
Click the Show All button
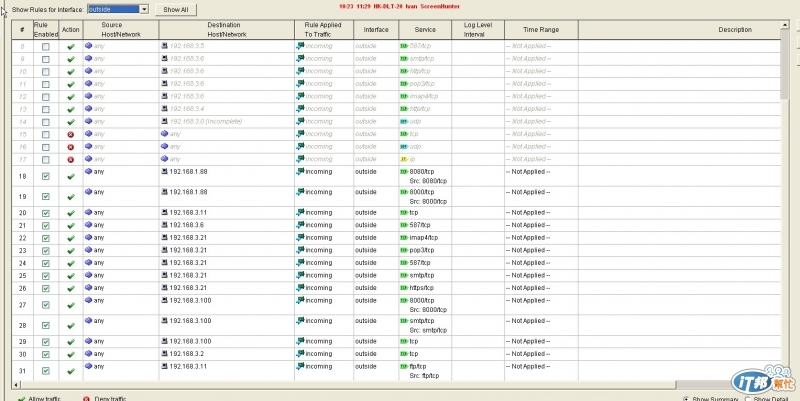[x=176, y=10]
